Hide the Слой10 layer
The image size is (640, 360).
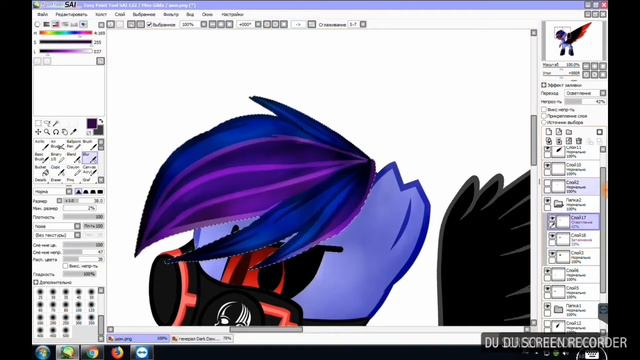(547, 165)
